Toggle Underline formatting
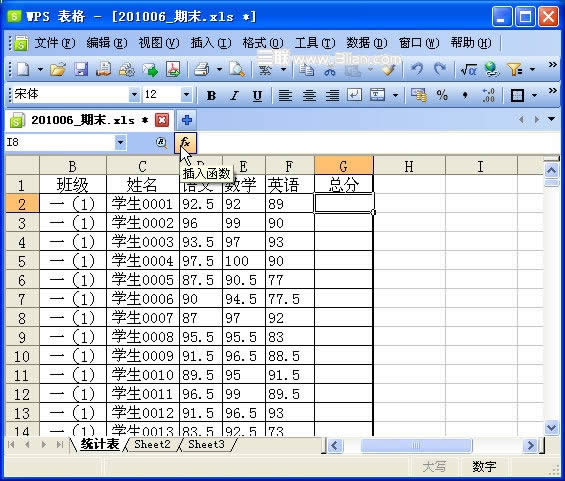This screenshot has width=565, height=481. click(x=257, y=96)
